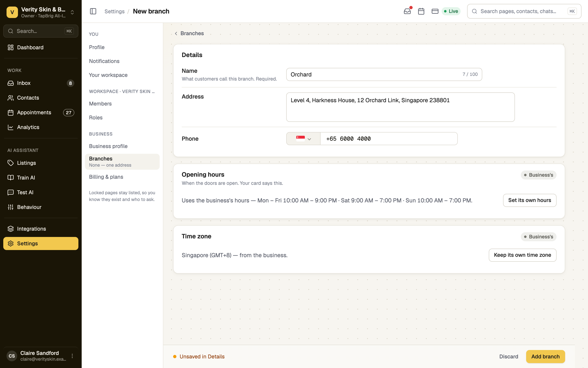This screenshot has height=368, width=588.
Task: Open Train AI page
Action: (41, 178)
